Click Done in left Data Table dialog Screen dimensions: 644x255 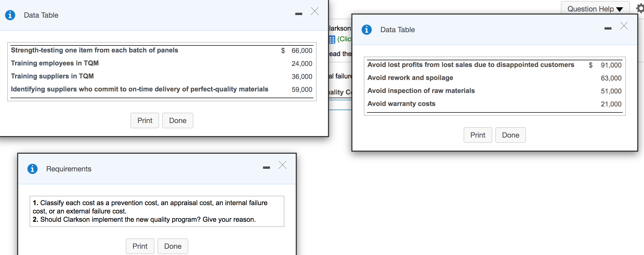click(178, 120)
